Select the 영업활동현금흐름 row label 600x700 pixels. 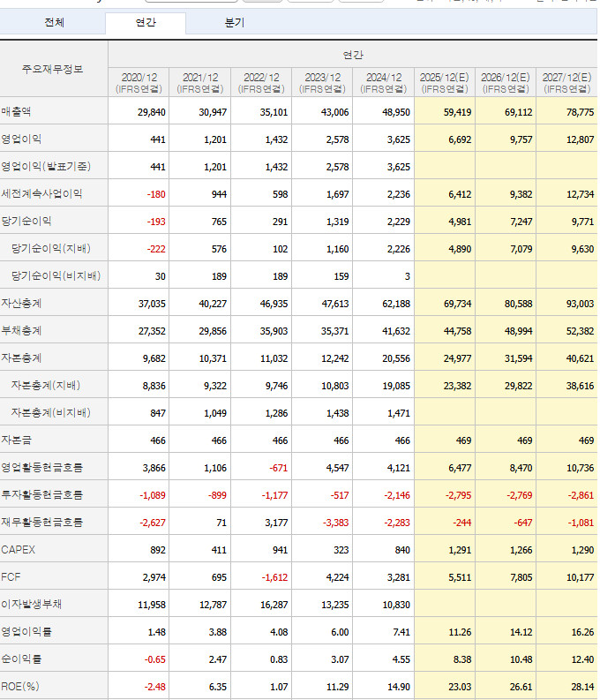(41, 467)
